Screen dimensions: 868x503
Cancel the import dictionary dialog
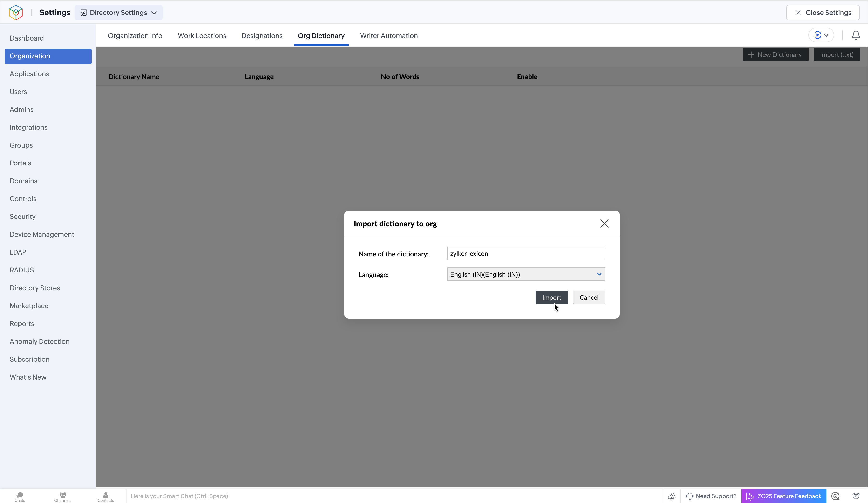[589, 297]
